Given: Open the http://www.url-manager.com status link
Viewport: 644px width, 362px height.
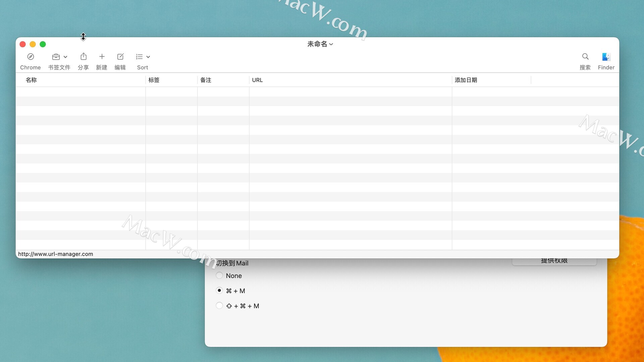Looking at the screenshot, I should click(x=56, y=254).
